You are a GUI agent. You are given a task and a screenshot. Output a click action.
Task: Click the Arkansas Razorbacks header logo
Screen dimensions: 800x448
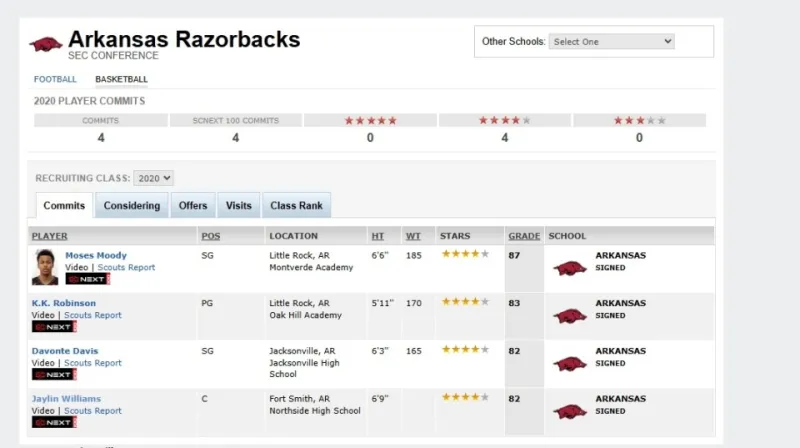click(x=46, y=44)
